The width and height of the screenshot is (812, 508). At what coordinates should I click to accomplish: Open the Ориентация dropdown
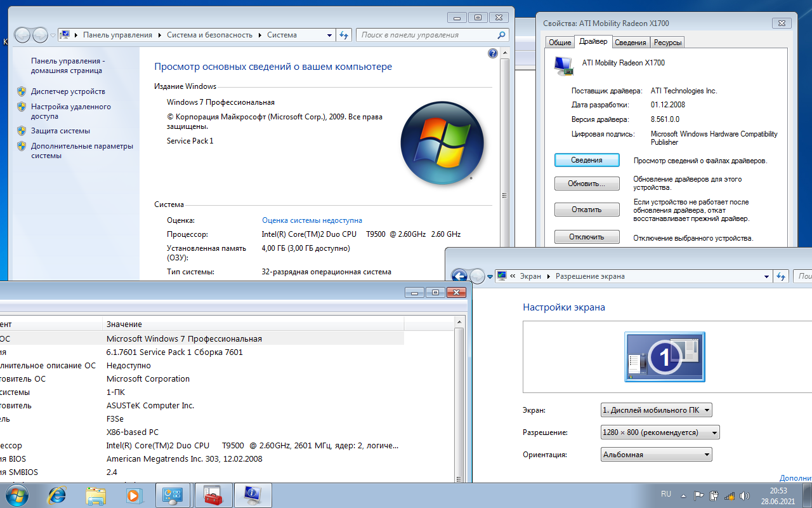click(656, 455)
